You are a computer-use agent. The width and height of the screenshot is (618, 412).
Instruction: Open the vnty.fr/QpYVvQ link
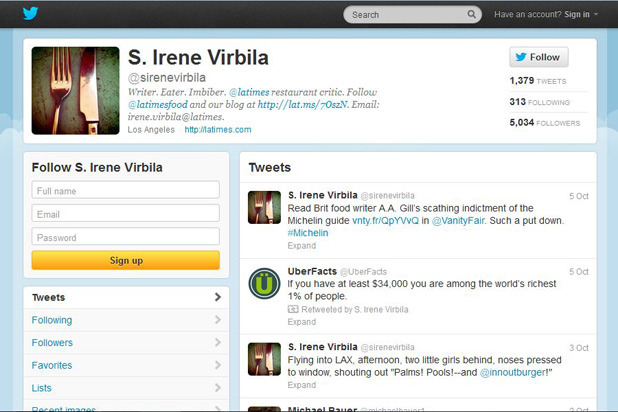coord(385,220)
